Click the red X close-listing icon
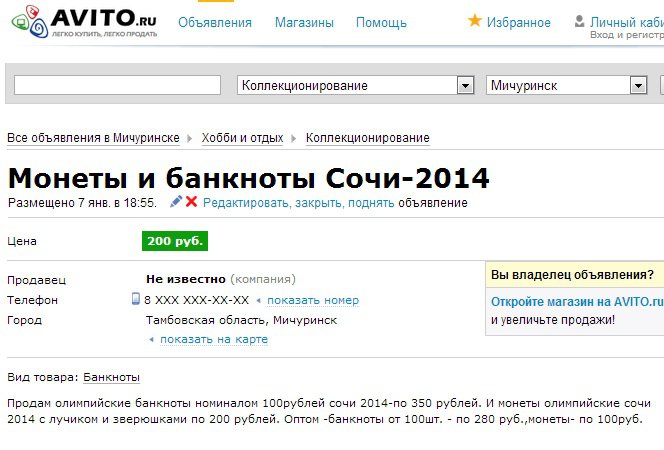 (191, 202)
